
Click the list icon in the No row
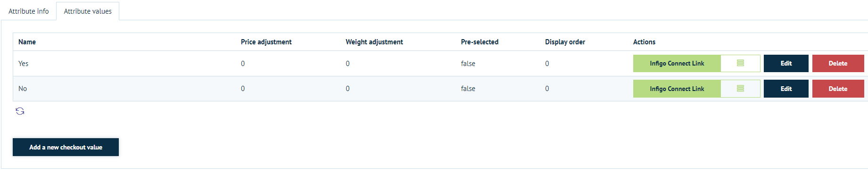click(x=740, y=89)
